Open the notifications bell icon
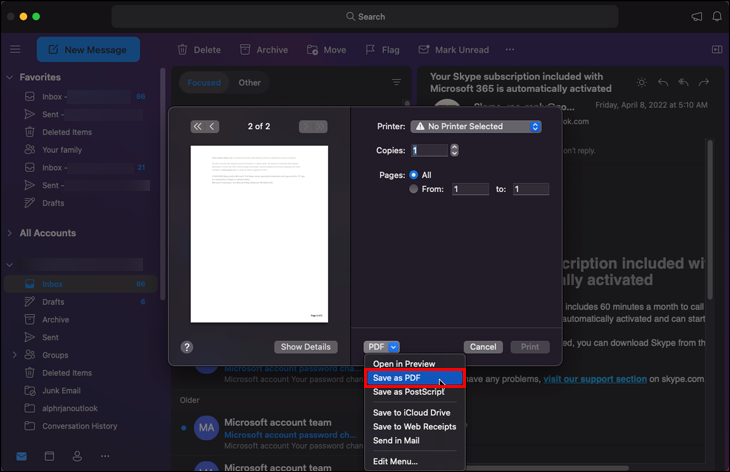Viewport: 730px width, 472px height. click(717, 17)
